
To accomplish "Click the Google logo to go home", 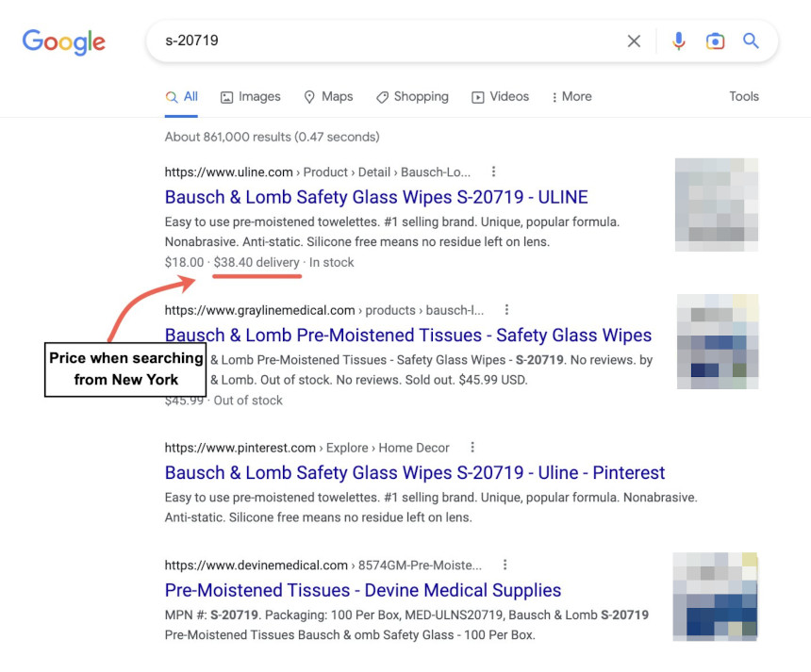I will [x=63, y=41].
